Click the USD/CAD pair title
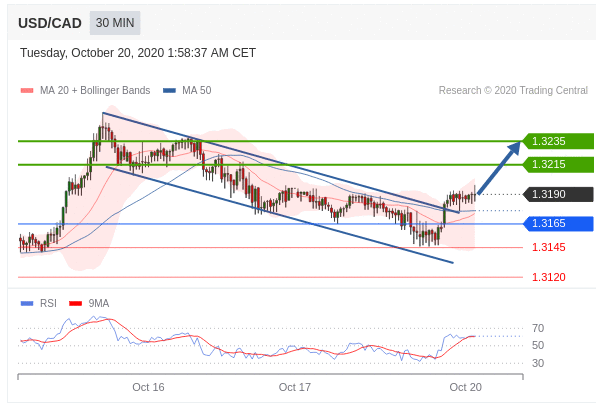The width and height of the screenshot is (596, 409). click(x=50, y=23)
